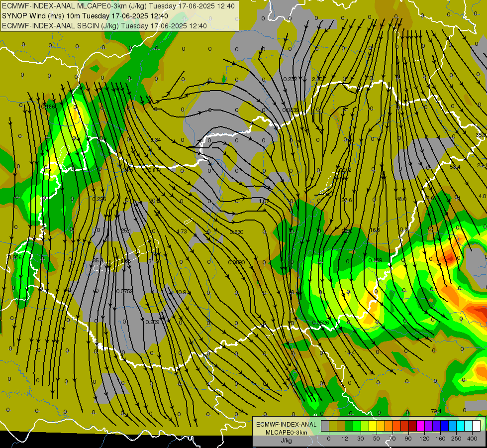Click map value 0.0526
This screenshot has height=448, width=487.
click(320, 323)
